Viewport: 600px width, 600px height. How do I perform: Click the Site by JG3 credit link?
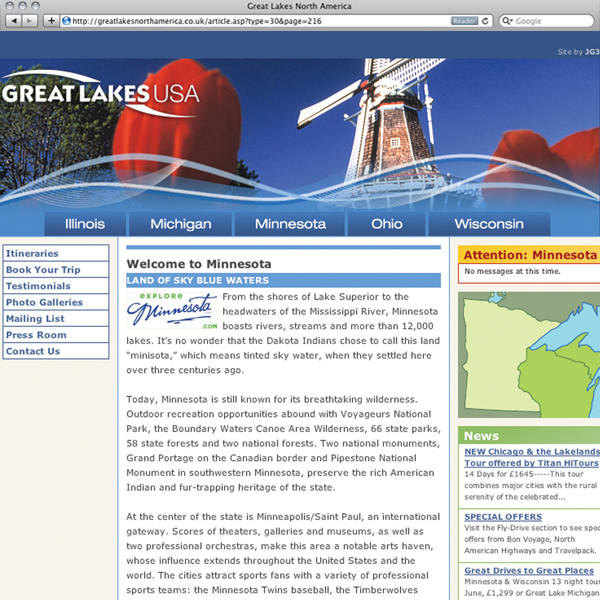[579, 52]
